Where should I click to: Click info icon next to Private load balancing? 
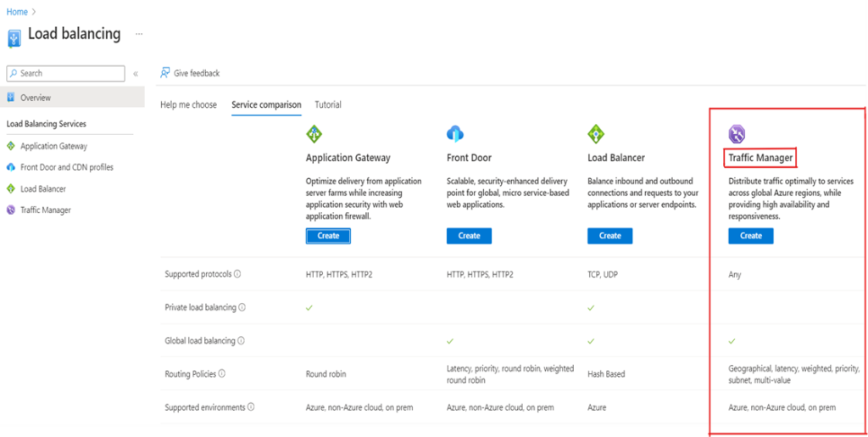(x=242, y=307)
